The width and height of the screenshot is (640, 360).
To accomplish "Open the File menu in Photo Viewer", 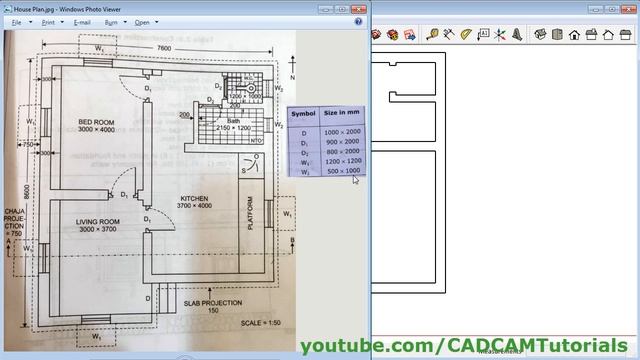I will 16,22.
